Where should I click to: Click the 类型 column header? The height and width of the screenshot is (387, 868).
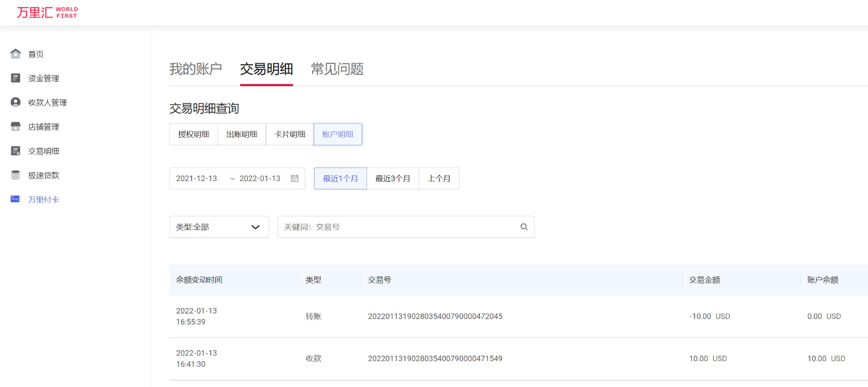pos(314,280)
